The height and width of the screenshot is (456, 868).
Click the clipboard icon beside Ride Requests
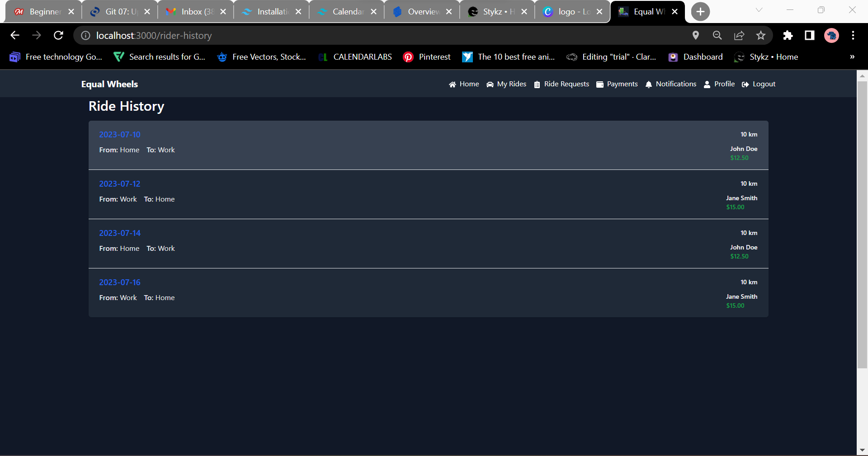(537, 85)
